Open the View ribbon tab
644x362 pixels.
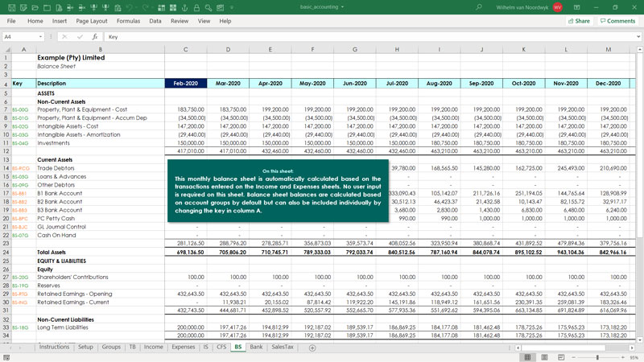pyautogui.click(x=204, y=21)
